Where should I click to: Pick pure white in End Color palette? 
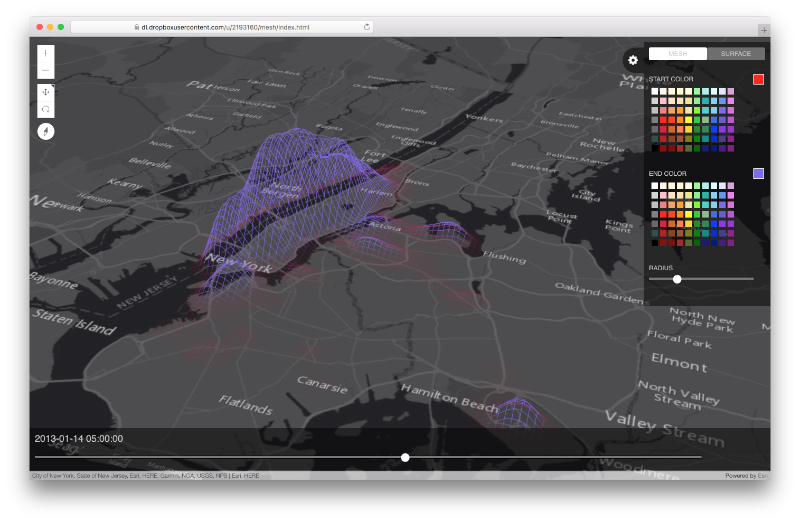[655, 186]
